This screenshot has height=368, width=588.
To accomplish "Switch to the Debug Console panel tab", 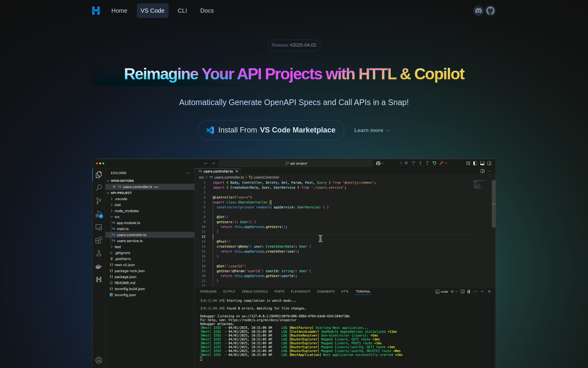I will (255, 292).
